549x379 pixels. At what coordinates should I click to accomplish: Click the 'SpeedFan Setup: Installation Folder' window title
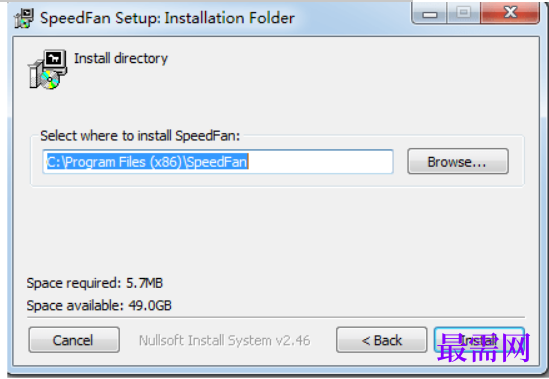[x=167, y=18]
